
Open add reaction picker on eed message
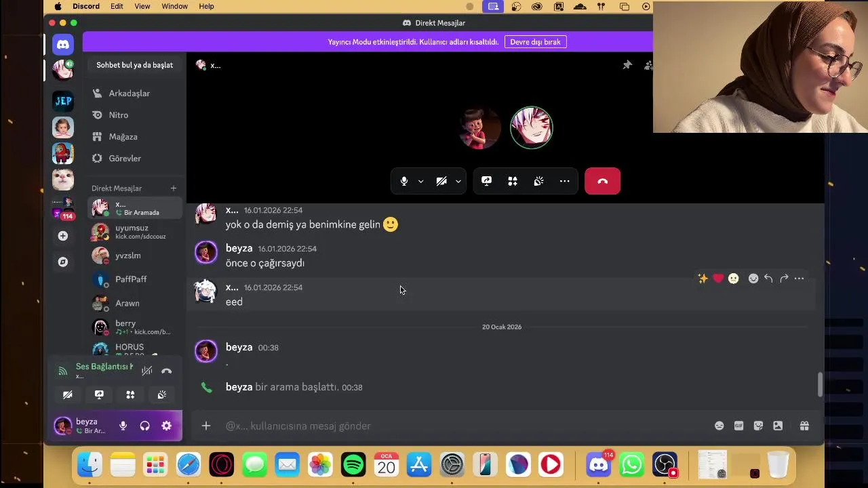click(753, 279)
